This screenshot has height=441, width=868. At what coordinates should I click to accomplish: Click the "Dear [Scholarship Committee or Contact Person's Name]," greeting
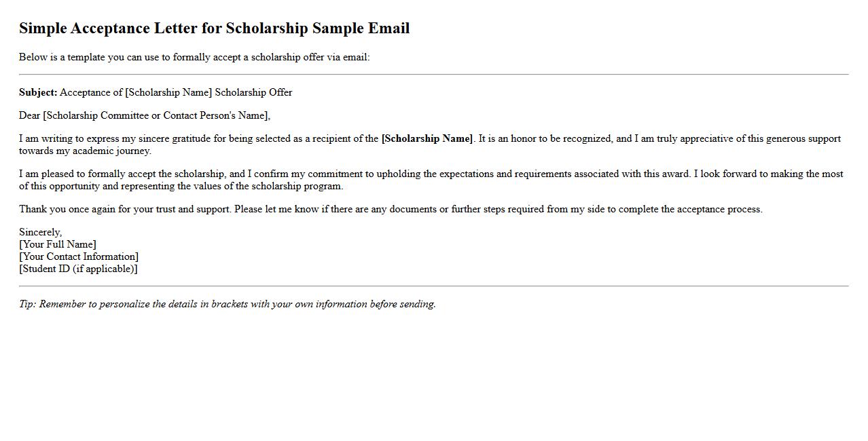145,115
